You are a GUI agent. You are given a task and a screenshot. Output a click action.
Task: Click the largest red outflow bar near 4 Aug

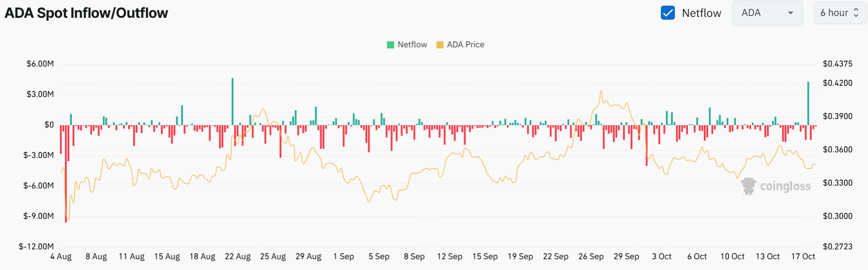[66, 173]
